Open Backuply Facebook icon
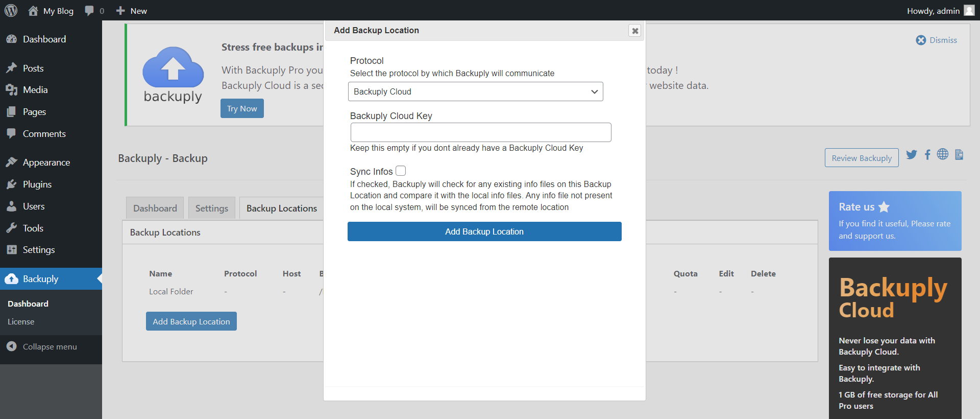980x419 pixels. pos(927,154)
